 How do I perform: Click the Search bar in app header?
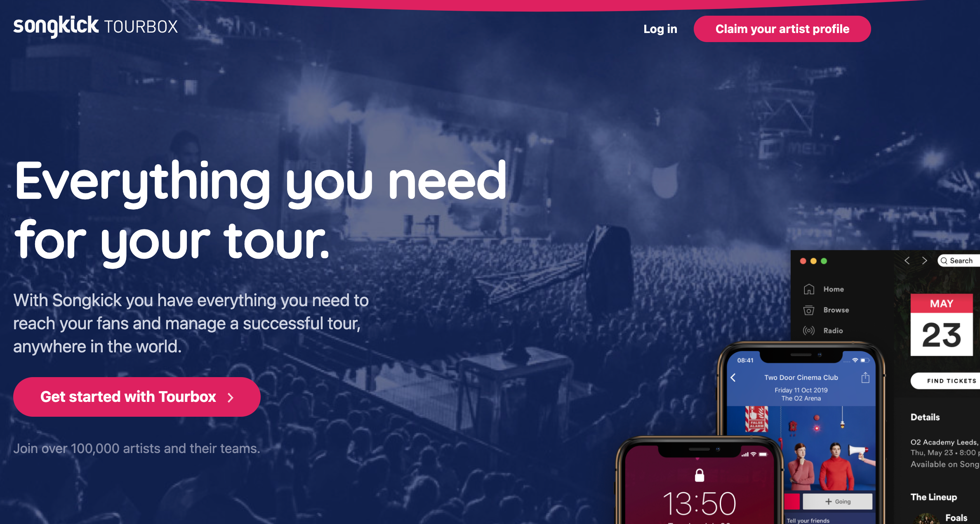963,260
